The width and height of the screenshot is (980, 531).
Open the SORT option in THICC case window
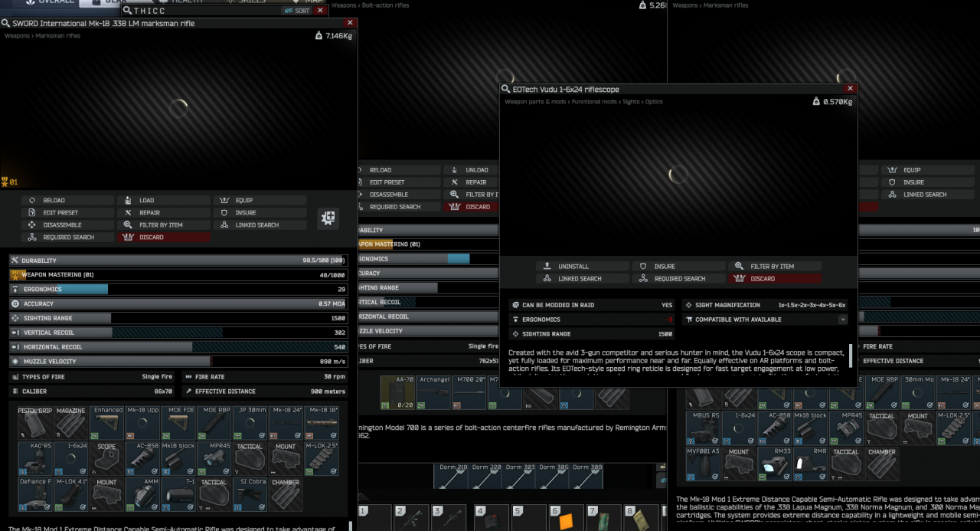pyautogui.click(x=296, y=11)
